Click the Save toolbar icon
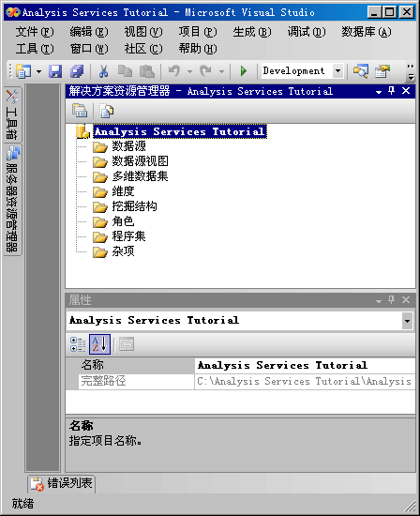This screenshot has height=516, width=420. point(55,71)
